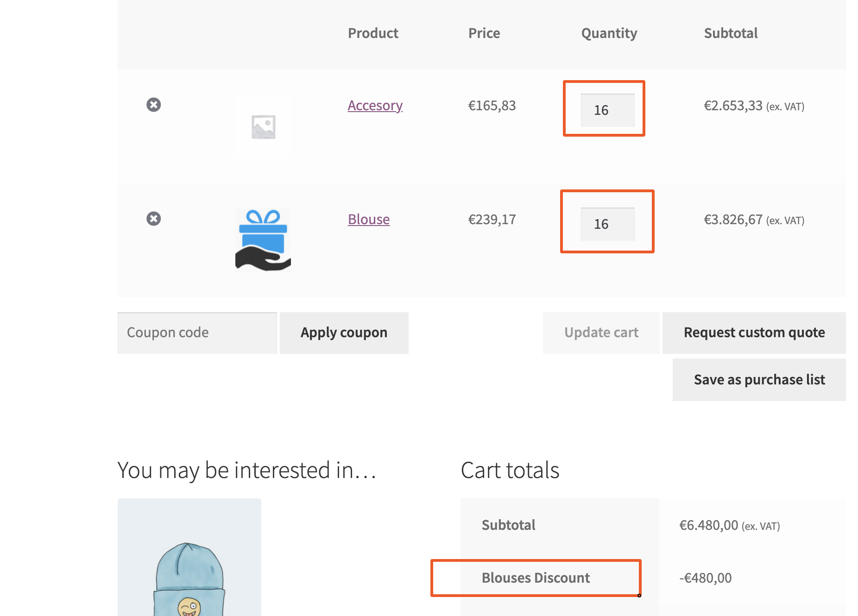Select the Blouse price €239,17
Image resolution: width=858 pixels, height=616 pixels.
pos(492,220)
